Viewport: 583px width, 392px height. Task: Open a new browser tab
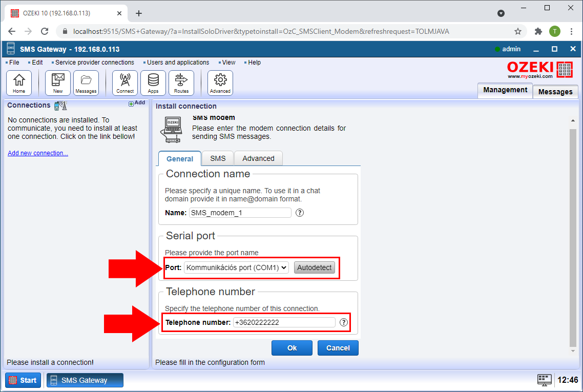coord(139,13)
